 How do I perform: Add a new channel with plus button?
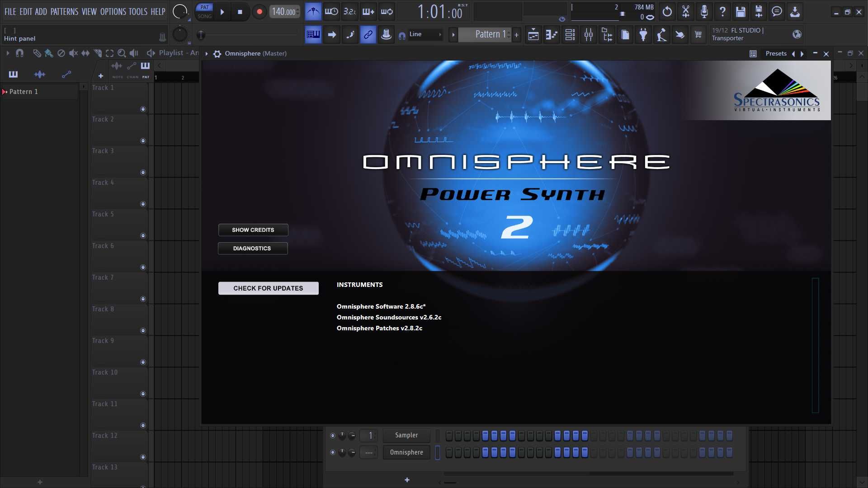[407, 480]
